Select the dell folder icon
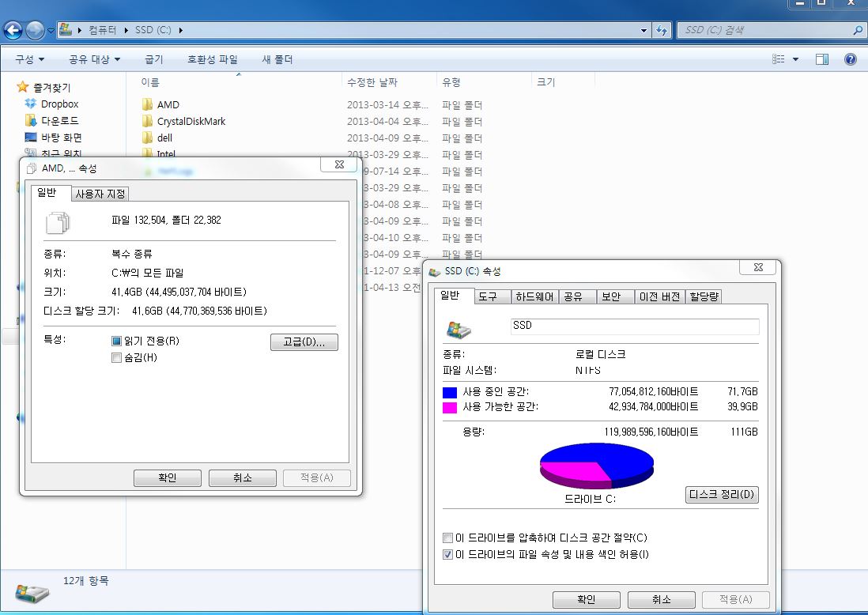Image resolution: width=868 pixels, height=615 pixels. (147, 138)
